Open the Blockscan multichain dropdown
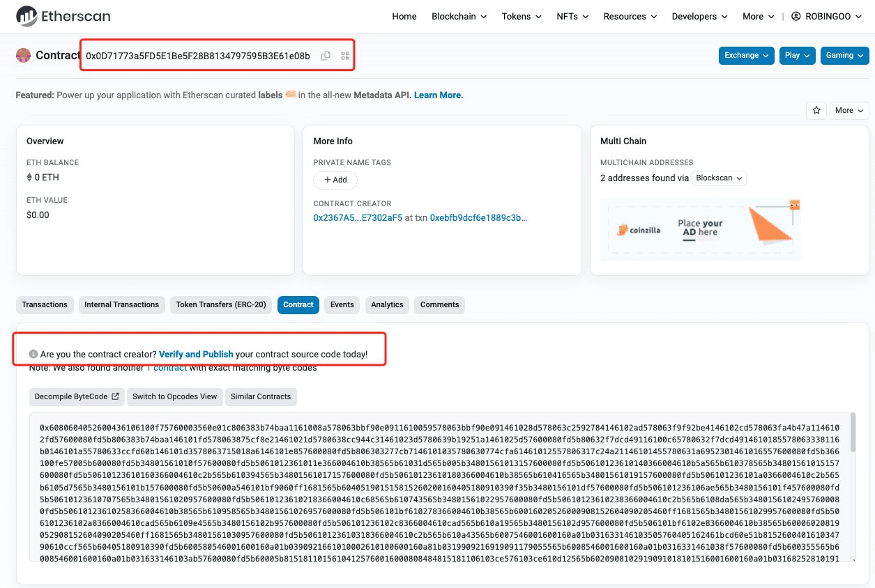875x588 pixels. coord(720,178)
